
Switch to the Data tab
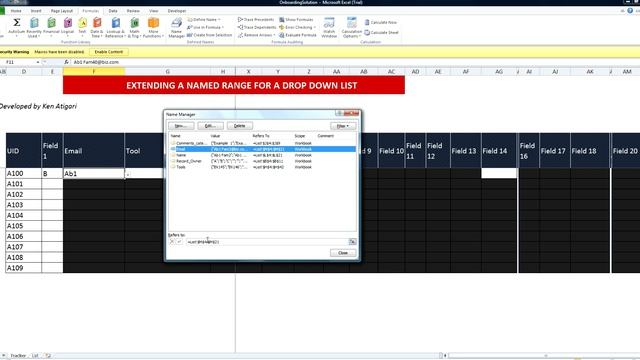point(113,11)
